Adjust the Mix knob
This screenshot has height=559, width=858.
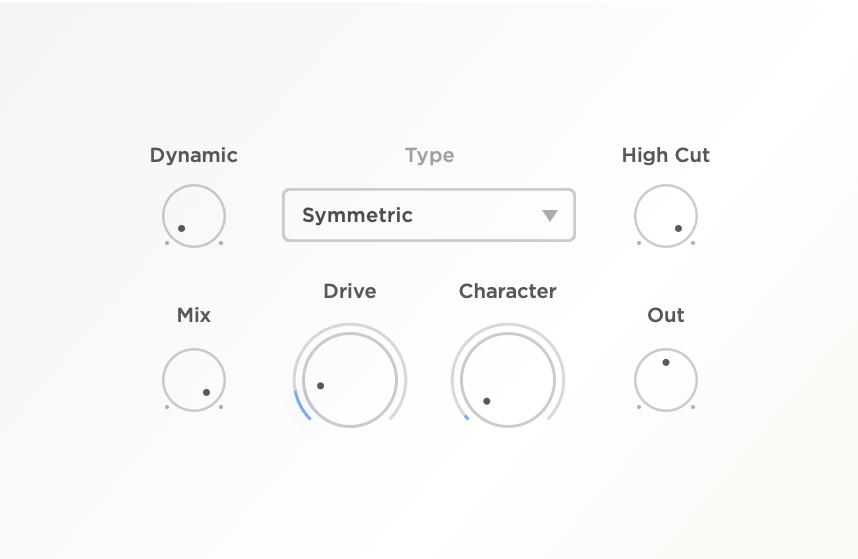pyautogui.click(x=194, y=379)
